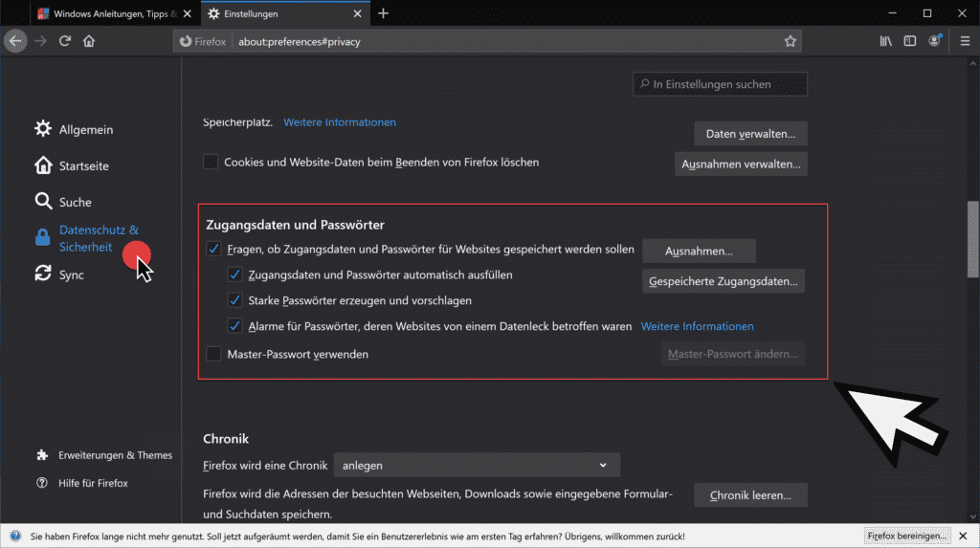The image size is (980, 548).
Task: Switch to Windows Anleitungen, Tipps tab
Action: [x=115, y=13]
